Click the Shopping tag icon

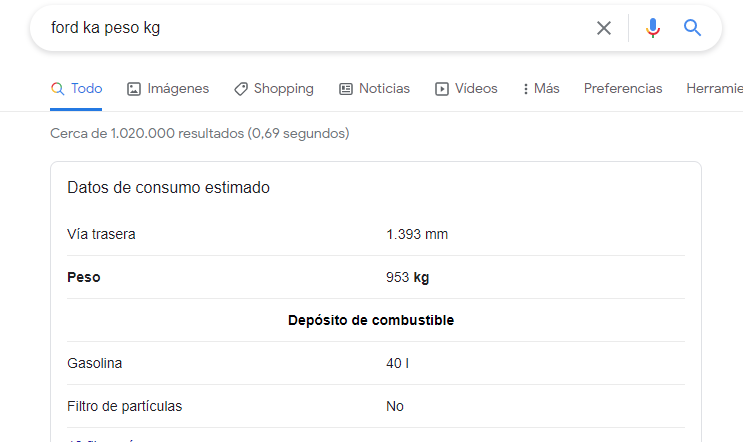coord(241,89)
